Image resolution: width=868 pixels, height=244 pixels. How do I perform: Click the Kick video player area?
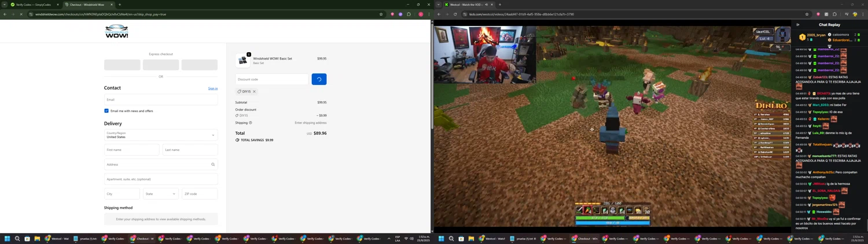612,126
